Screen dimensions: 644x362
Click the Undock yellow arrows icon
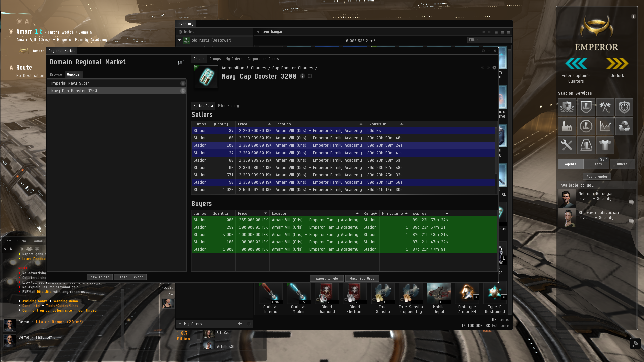[617, 64]
